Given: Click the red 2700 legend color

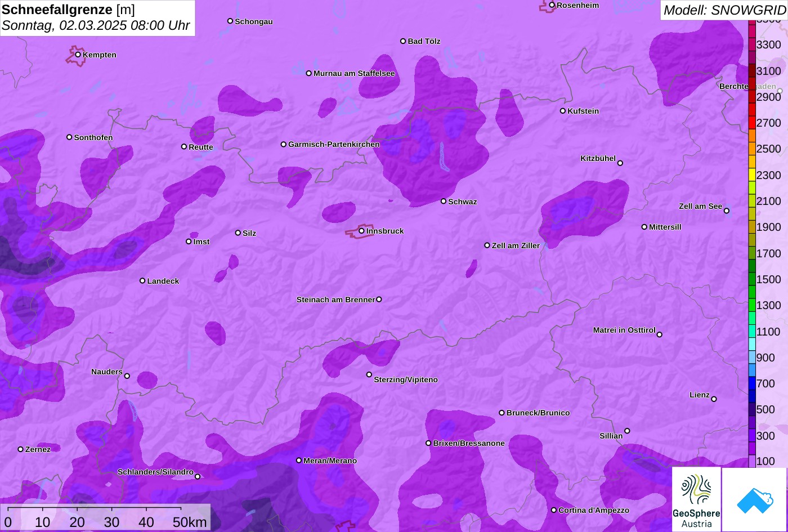Looking at the screenshot, I should point(752,123).
